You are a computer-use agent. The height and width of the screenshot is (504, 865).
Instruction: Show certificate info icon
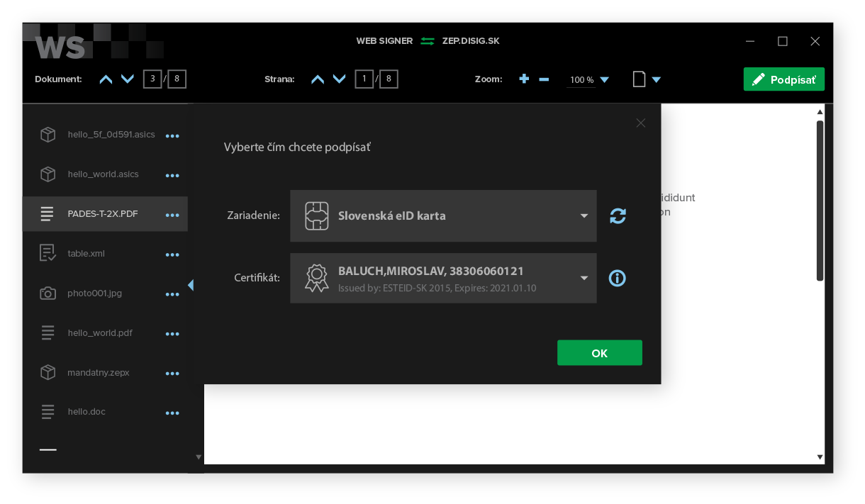pos(618,279)
